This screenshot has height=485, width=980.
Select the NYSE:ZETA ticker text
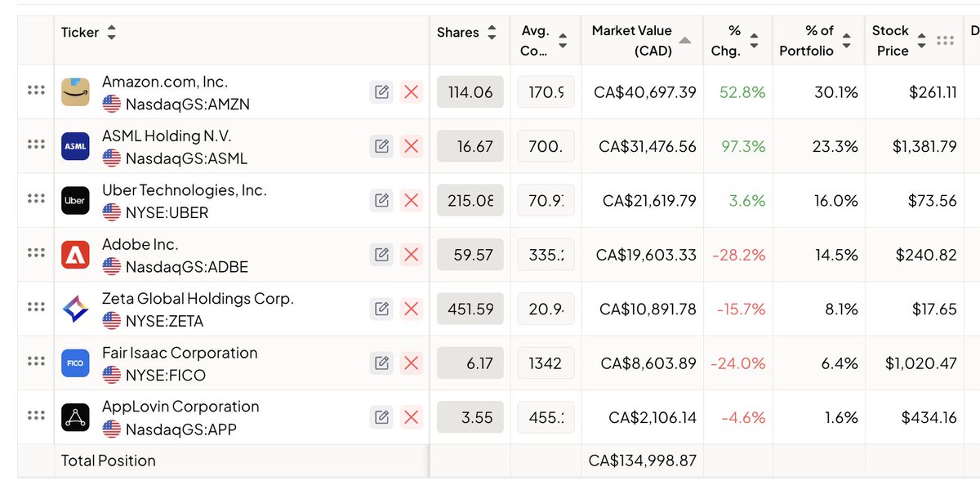pyautogui.click(x=164, y=321)
